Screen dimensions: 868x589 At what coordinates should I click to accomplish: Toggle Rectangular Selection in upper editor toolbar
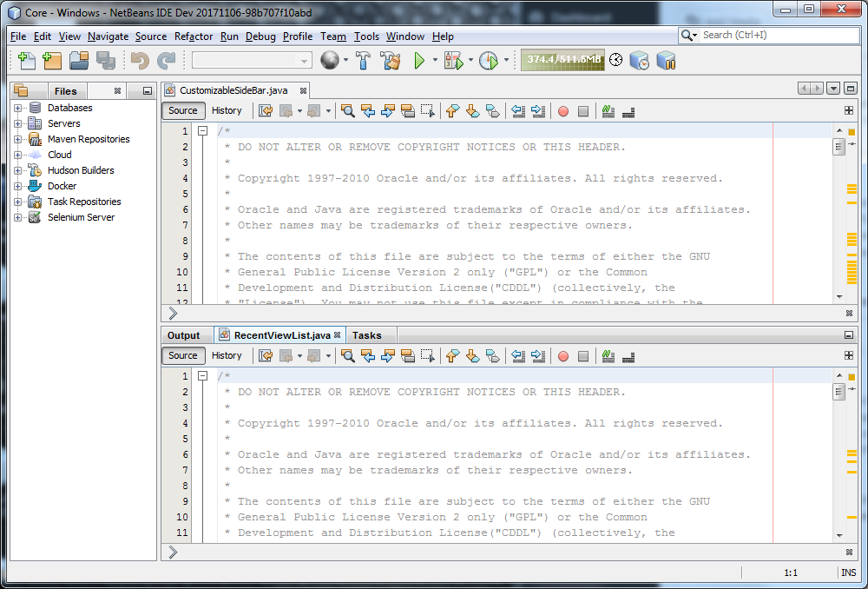pyautogui.click(x=428, y=111)
